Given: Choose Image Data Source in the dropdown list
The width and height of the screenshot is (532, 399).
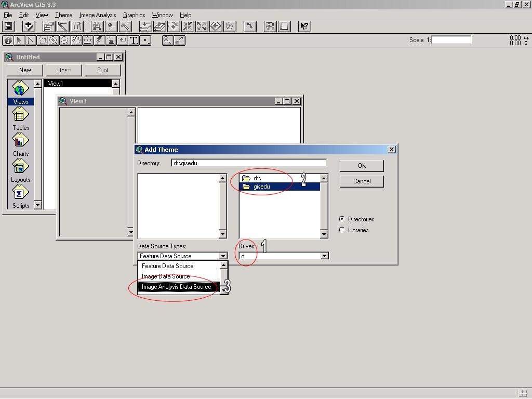Looking at the screenshot, I should (179, 276).
